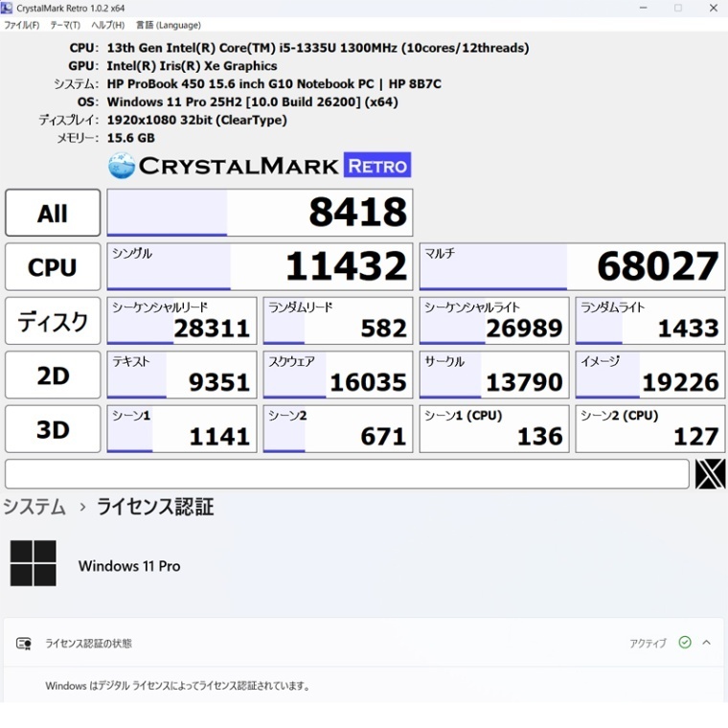Run the ディスク benchmark button

(53, 321)
